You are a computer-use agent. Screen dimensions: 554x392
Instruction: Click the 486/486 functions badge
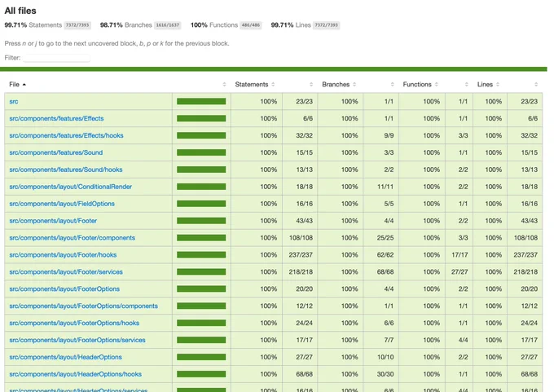click(x=250, y=25)
